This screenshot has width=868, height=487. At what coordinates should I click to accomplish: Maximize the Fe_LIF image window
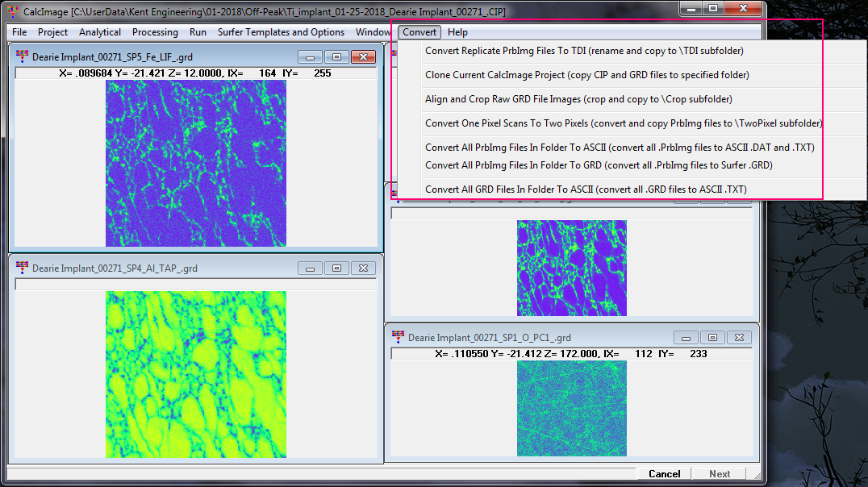(336, 57)
